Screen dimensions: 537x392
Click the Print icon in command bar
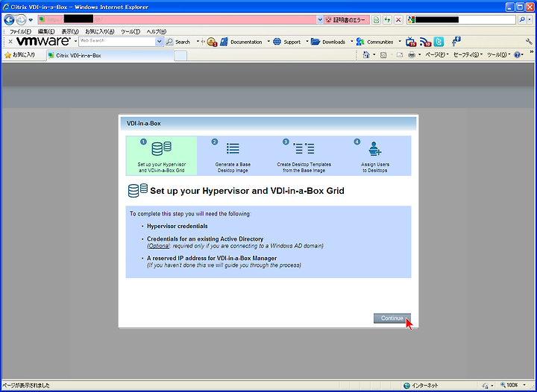pos(412,54)
